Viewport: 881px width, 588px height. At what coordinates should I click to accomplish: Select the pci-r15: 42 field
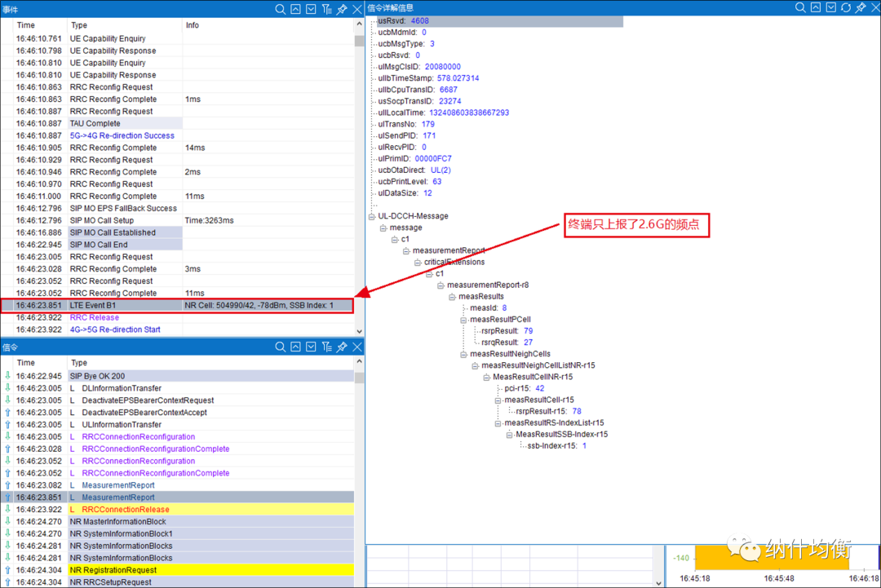(525, 389)
